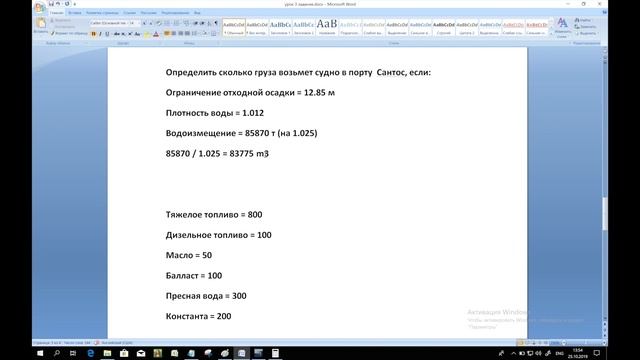
Task: Apply the Название style with large AaB
Action: 327,27
